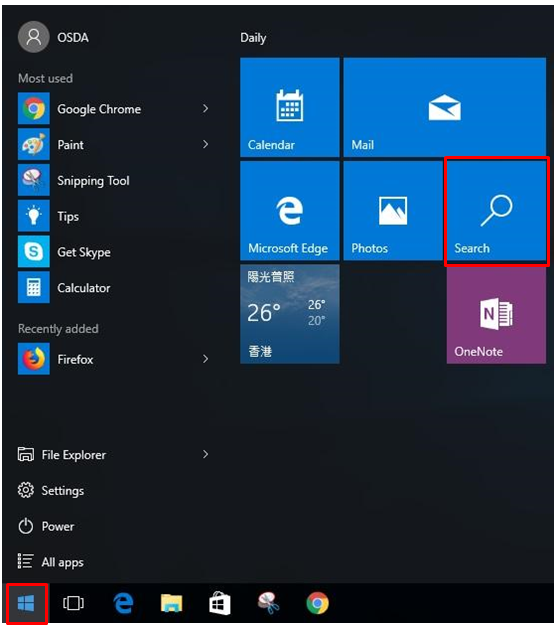Click the Power option
Viewport: 558px width, 625px height.
[x=116, y=526]
